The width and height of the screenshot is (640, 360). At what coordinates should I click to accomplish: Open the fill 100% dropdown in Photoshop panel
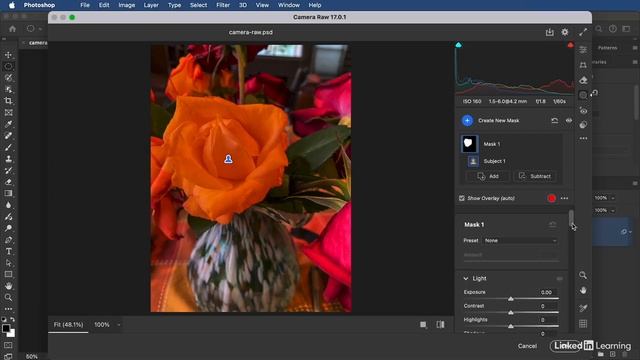[x=613, y=211]
